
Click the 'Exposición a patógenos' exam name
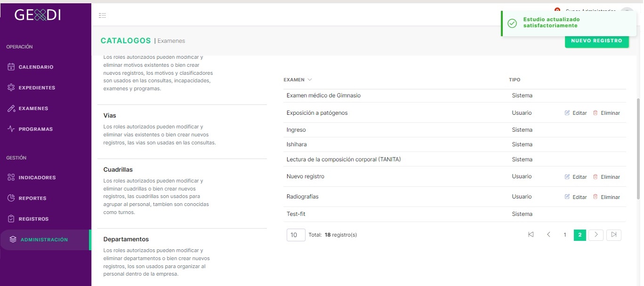(x=317, y=113)
